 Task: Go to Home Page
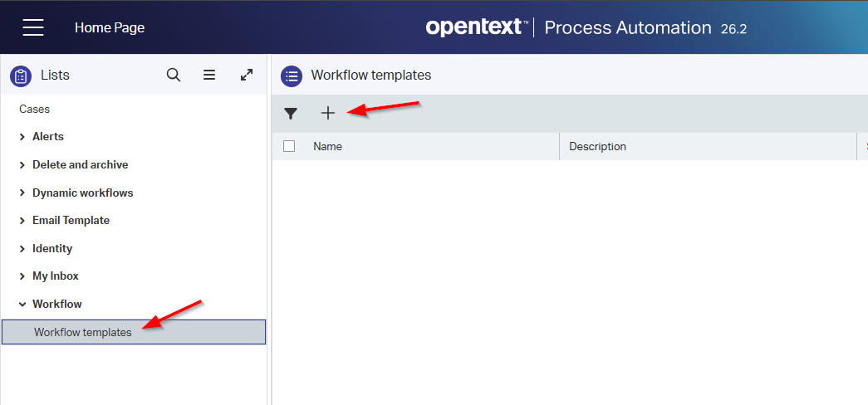click(110, 27)
